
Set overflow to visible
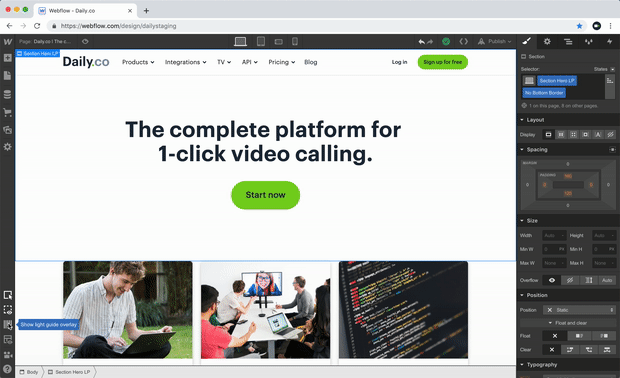[552, 280]
